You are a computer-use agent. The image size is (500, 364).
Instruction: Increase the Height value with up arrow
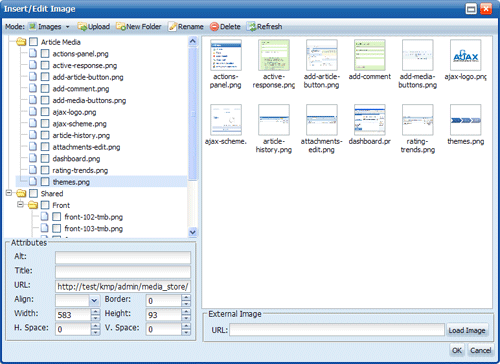tap(186, 312)
